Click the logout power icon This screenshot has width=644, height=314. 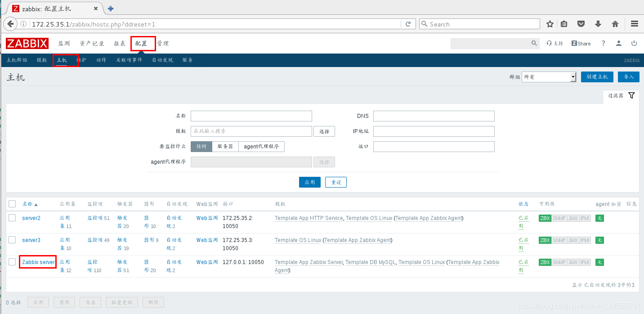pyautogui.click(x=634, y=44)
